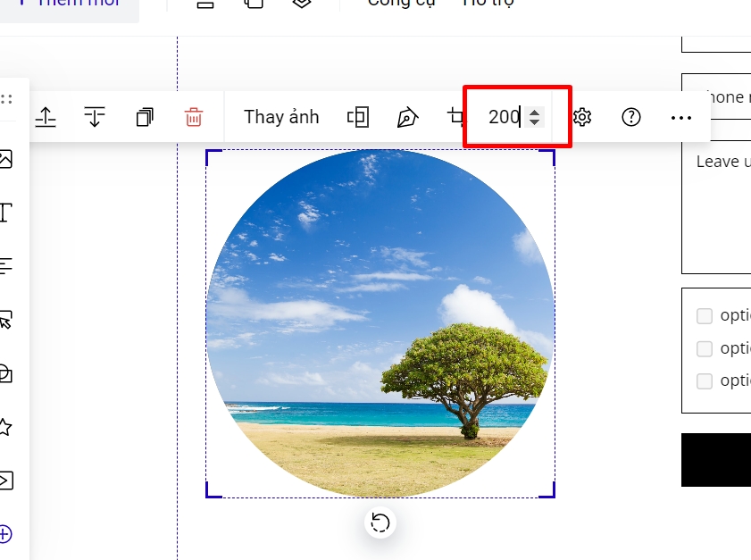Tick the first option checkbox
The width and height of the screenshot is (751, 560).
705,315
